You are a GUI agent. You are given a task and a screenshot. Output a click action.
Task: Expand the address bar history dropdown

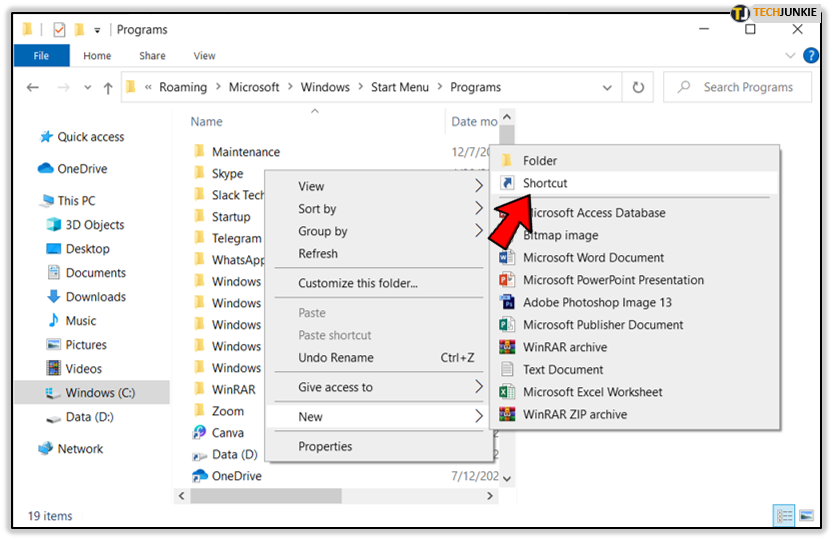pos(607,88)
